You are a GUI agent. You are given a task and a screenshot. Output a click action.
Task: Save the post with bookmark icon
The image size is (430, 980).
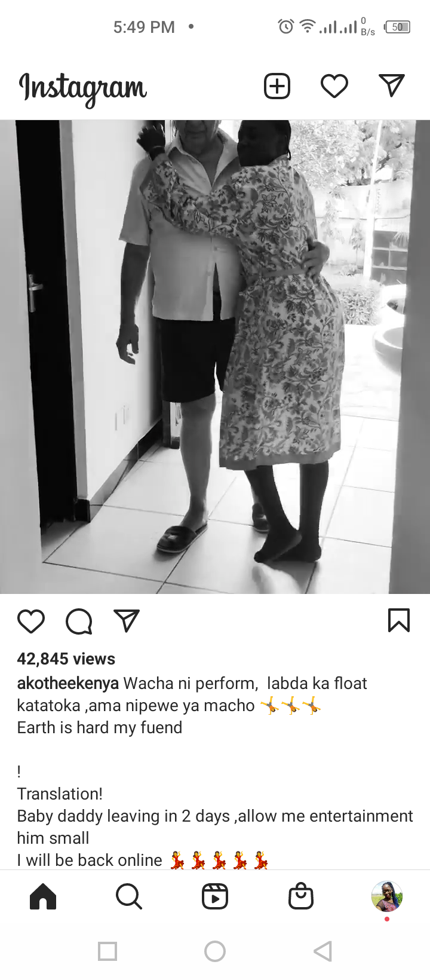(399, 620)
